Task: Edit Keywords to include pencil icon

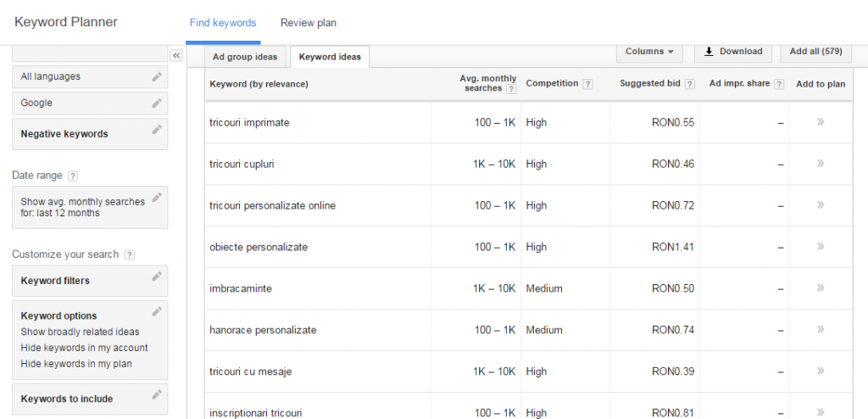Action: 157,394
